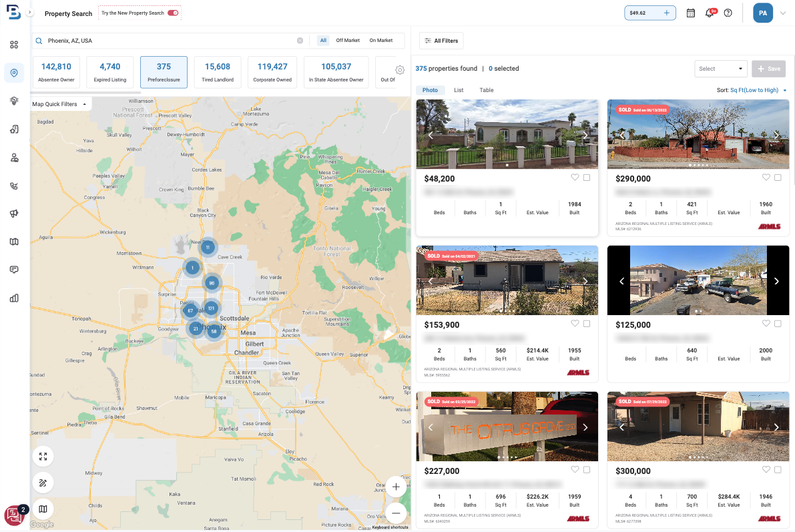Open the map pin Property Search sidebar icon
The height and width of the screenshot is (532, 795).
[x=14, y=73]
